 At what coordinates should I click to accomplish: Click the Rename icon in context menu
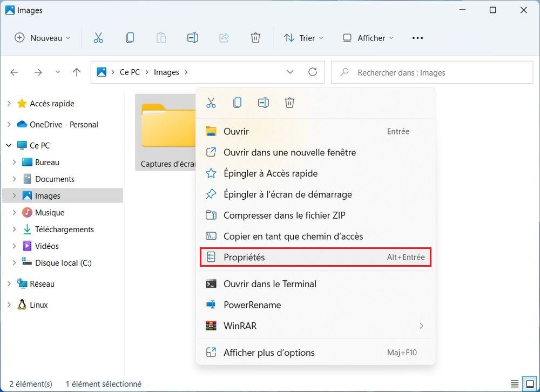pos(263,103)
